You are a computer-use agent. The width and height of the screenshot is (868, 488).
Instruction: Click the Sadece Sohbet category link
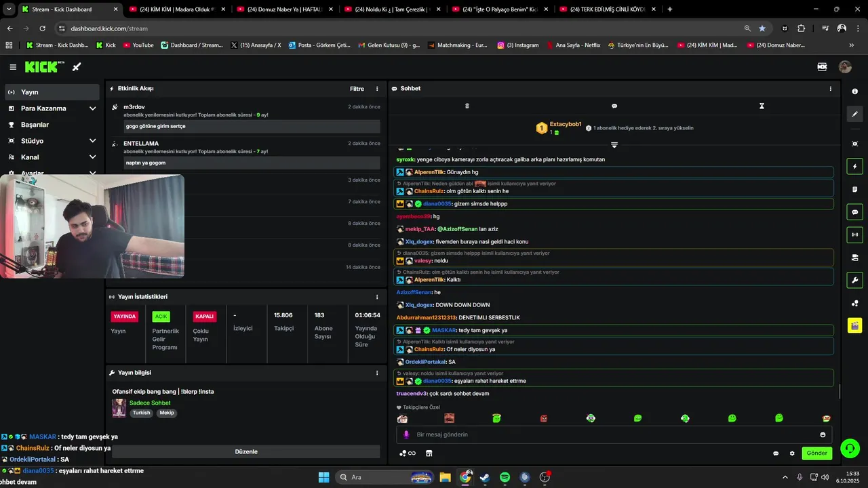150,403
